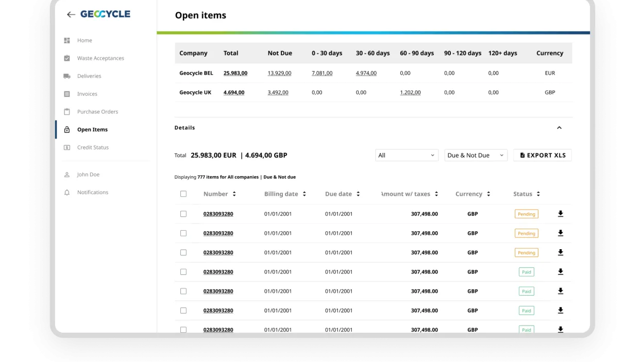Download the second Paid invoice row
This screenshot has height=362, width=644.
point(561,291)
